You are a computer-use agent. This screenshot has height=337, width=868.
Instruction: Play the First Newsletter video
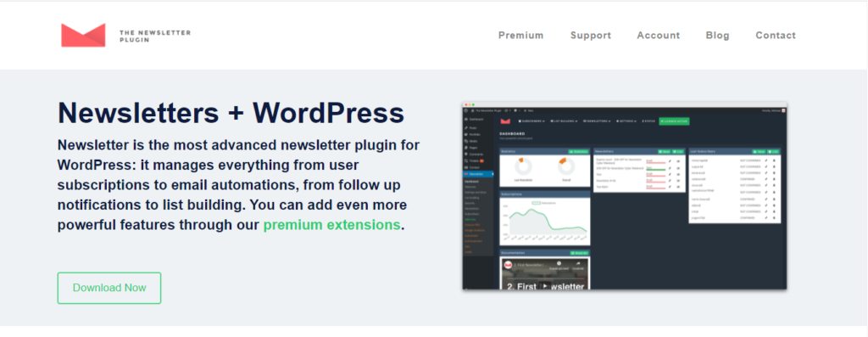click(x=545, y=285)
